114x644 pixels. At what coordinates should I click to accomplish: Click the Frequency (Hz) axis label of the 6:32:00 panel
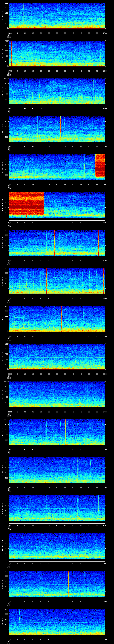pos(3,622)
